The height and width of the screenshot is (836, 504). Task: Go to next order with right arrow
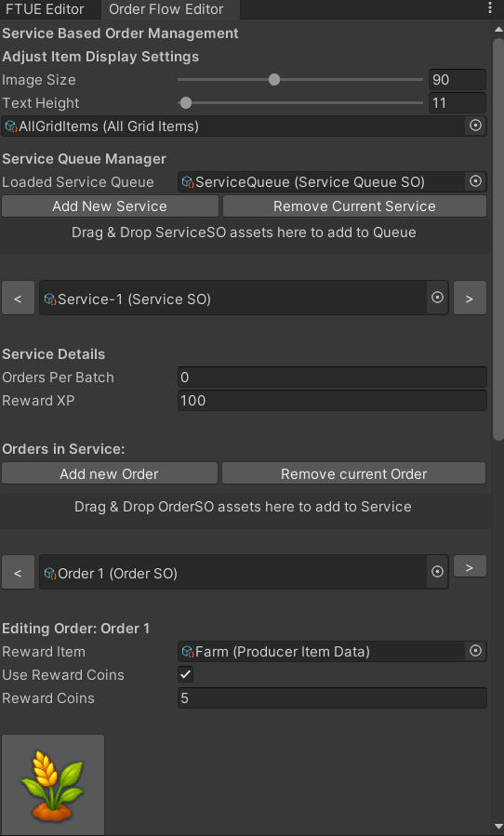tap(470, 566)
